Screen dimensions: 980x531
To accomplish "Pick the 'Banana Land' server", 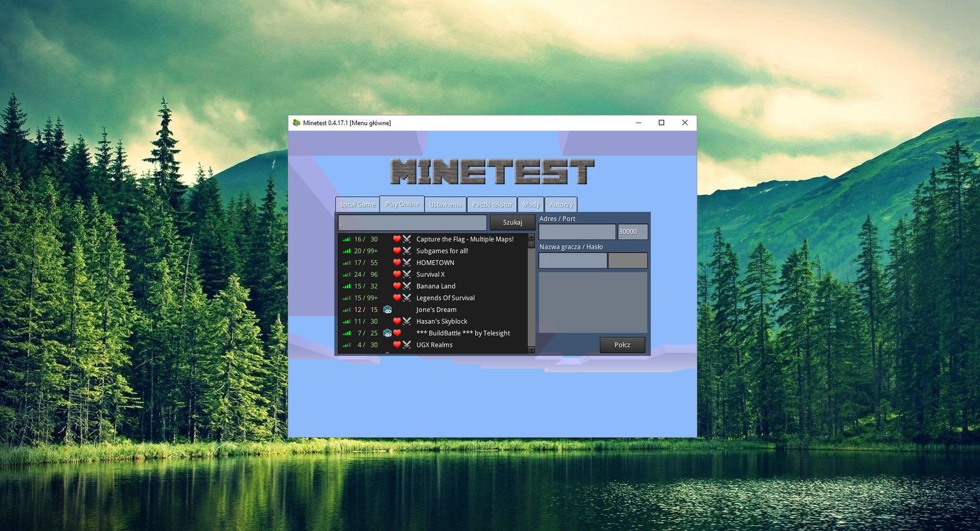I will pos(436,286).
